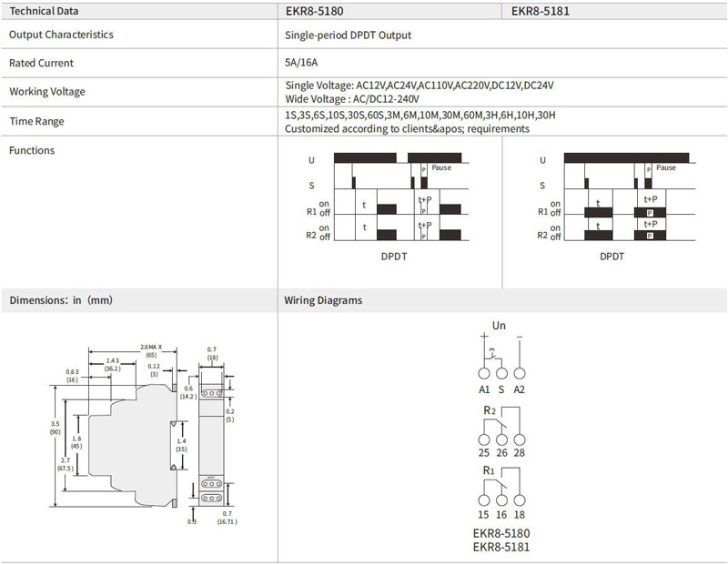
Task: Click terminal circle 25 of R2
Action: pos(484,439)
